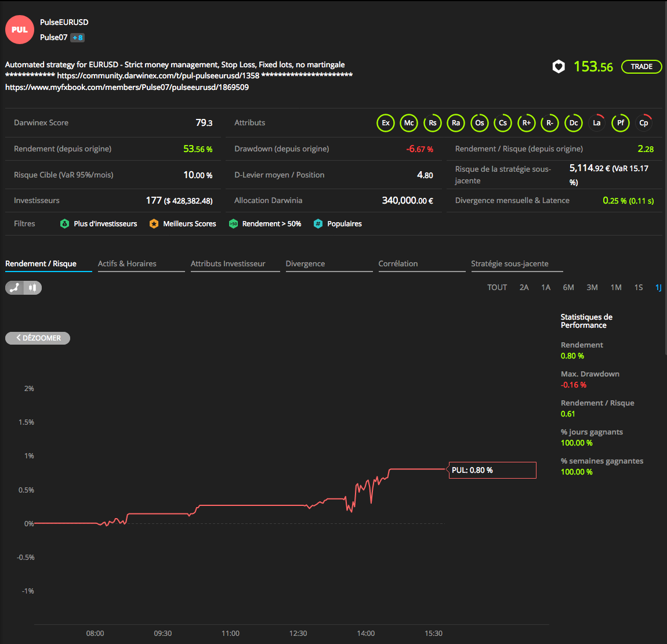
Task: Click the red PUL avatar logo
Action: click(x=20, y=30)
